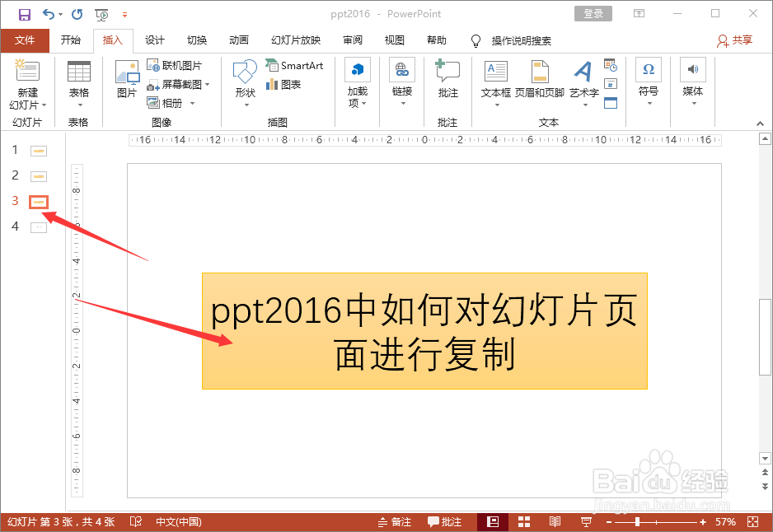Image resolution: width=773 pixels, height=532 pixels.
Task: Open ribbon display options icon
Action: pos(639,14)
